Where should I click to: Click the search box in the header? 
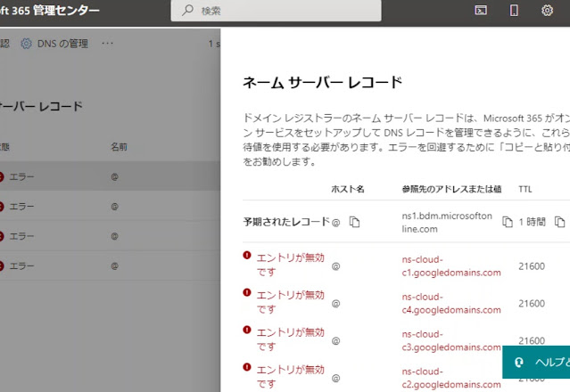(x=276, y=11)
